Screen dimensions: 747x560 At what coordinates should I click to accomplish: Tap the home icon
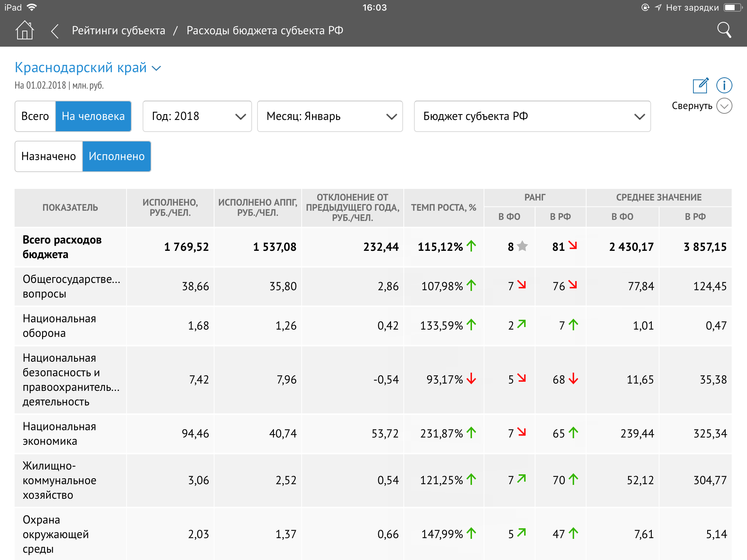click(x=24, y=30)
